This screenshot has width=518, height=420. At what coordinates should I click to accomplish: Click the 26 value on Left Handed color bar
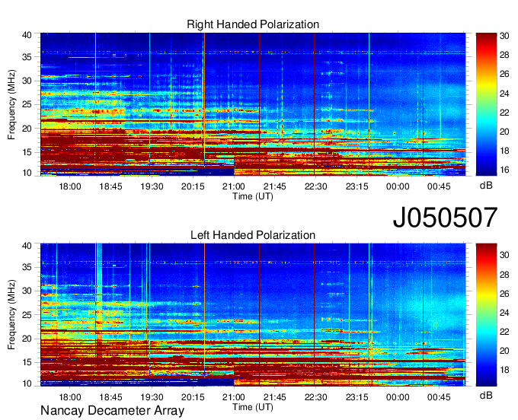504,293
